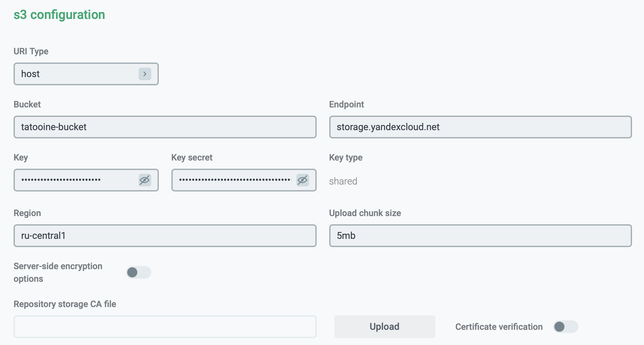Click the Server-side encryption options label
This screenshot has height=345, width=644.
click(x=58, y=272)
